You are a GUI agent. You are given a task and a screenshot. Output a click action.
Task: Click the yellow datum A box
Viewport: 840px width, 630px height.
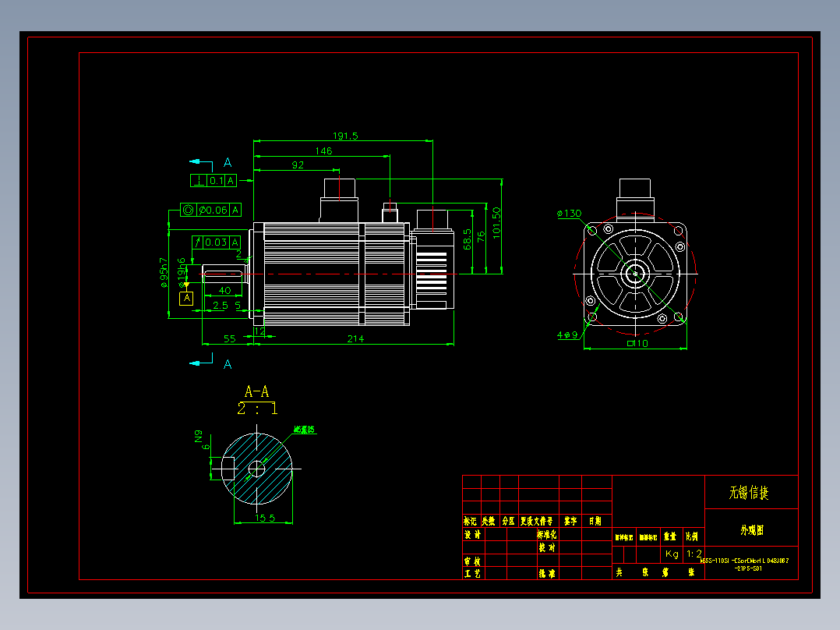pyautogui.click(x=186, y=298)
